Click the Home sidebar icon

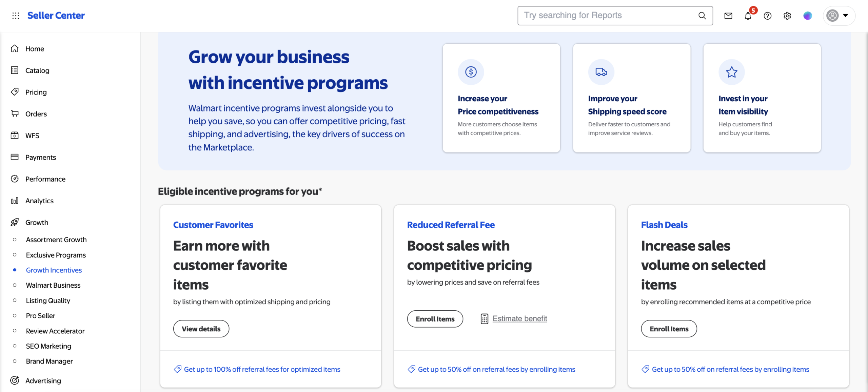coord(15,49)
